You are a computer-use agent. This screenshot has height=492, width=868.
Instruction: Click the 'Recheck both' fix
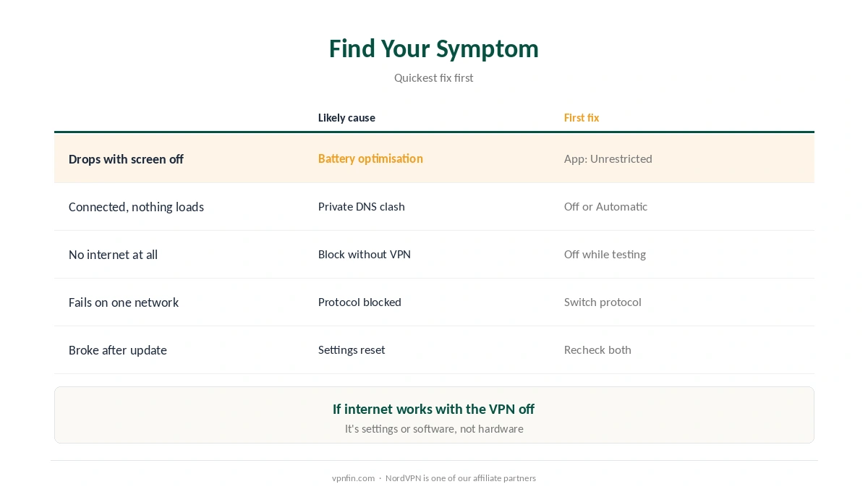(597, 349)
